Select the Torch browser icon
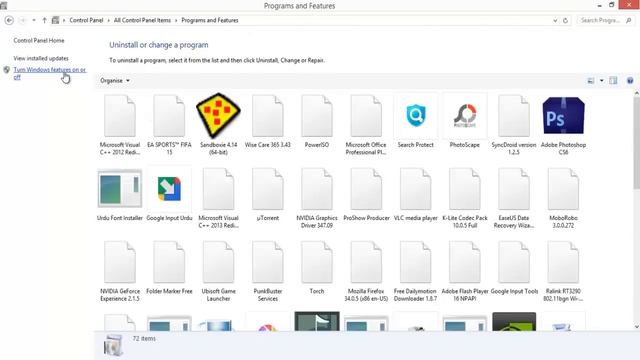 click(x=317, y=262)
